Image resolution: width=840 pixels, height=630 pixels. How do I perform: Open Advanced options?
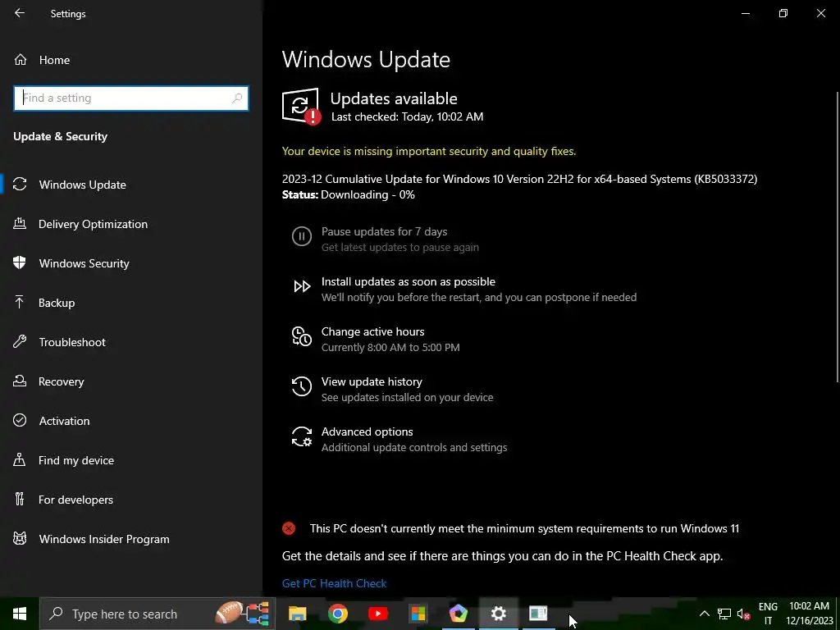(x=367, y=431)
